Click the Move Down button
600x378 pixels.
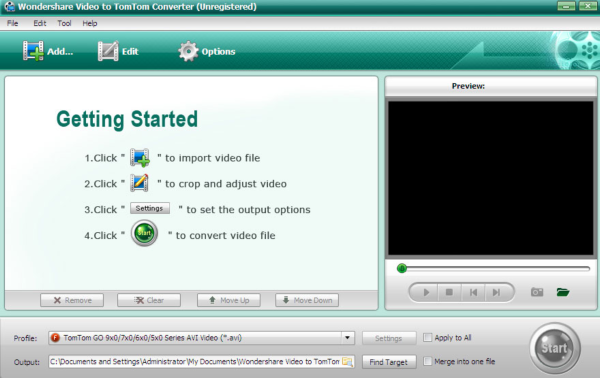coord(307,300)
